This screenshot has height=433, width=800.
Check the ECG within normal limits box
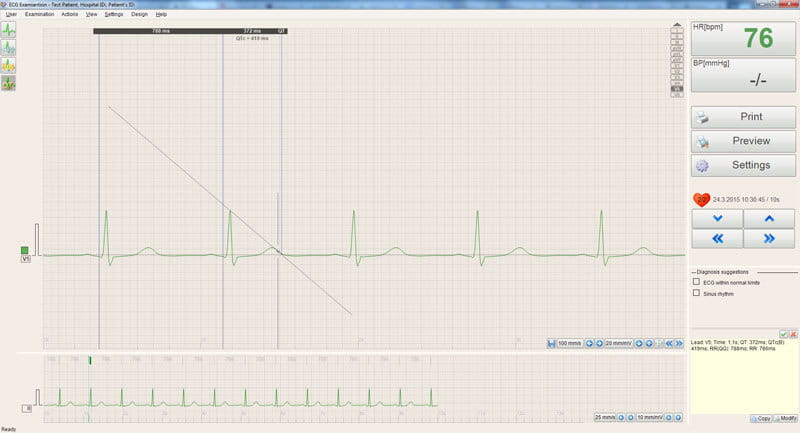(696, 282)
